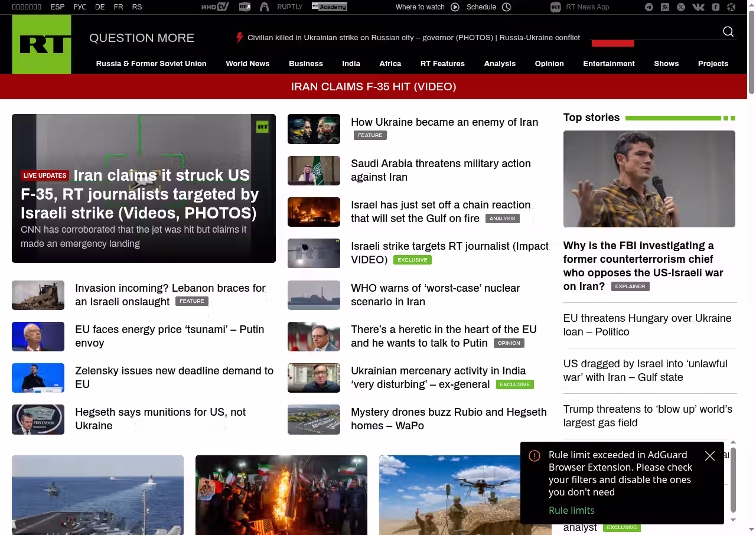The width and height of the screenshot is (756, 535).
Task: Open the RT News App icon
Action: tap(556, 7)
